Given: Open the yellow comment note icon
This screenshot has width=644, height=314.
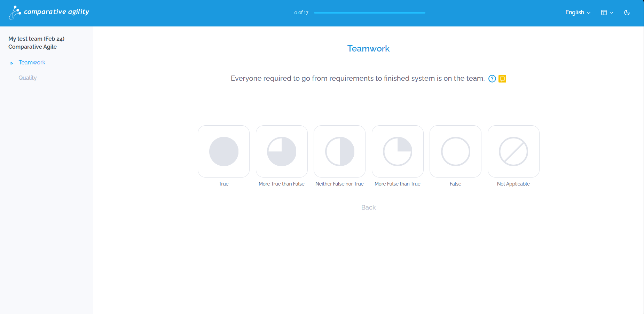Looking at the screenshot, I should 502,79.
